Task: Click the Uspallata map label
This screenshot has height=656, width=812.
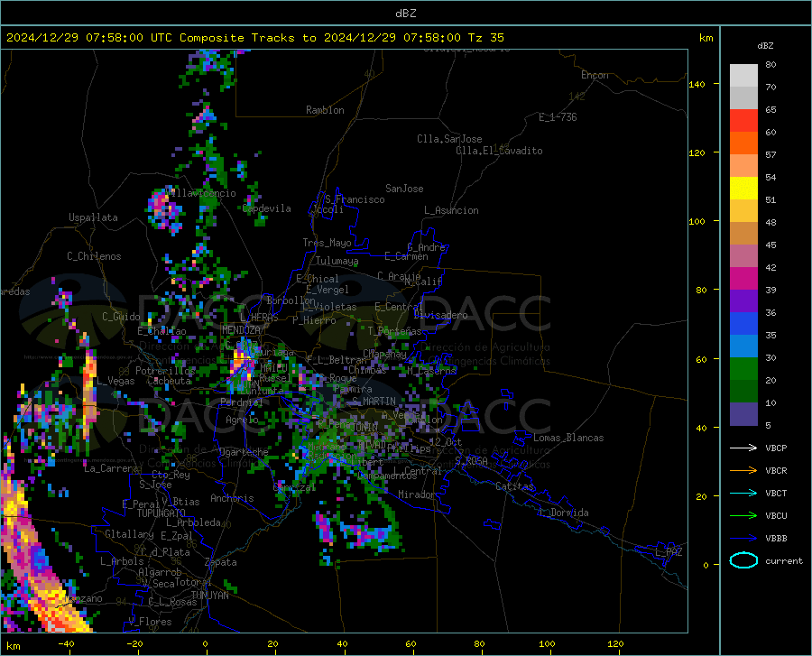Action: coord(93,217)
